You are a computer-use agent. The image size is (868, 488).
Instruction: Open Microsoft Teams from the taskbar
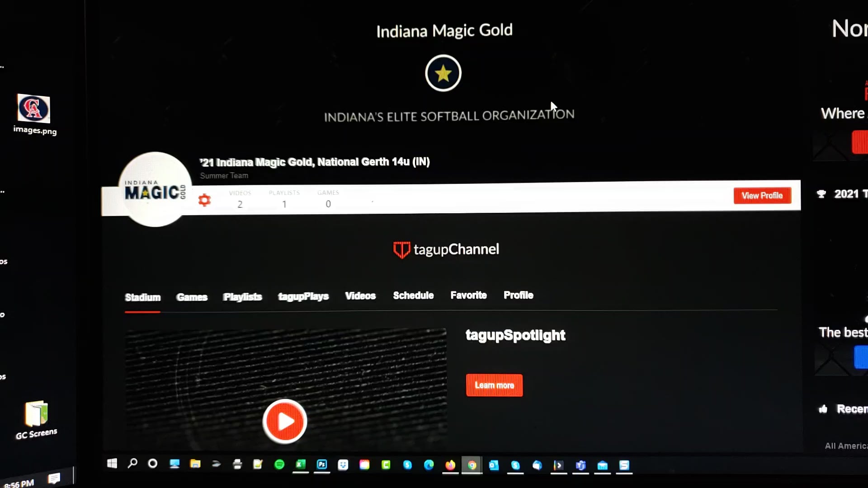pos(580,465)
